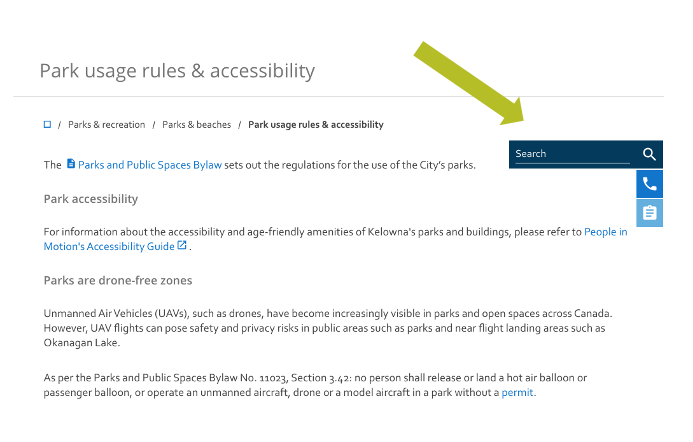
Task: Click the document icon beside the Bylaw link
Action: (x=71, y=164)
